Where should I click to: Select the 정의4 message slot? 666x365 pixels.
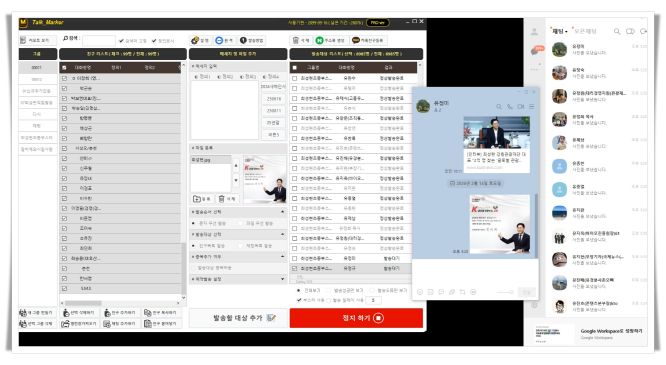click(271, 77)
